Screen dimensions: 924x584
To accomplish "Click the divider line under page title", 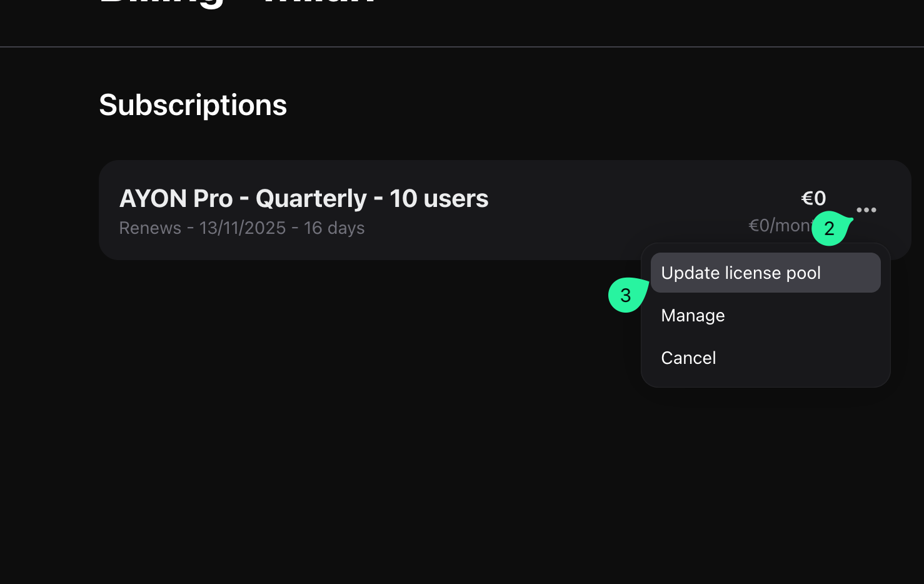I will coord(462,47).
